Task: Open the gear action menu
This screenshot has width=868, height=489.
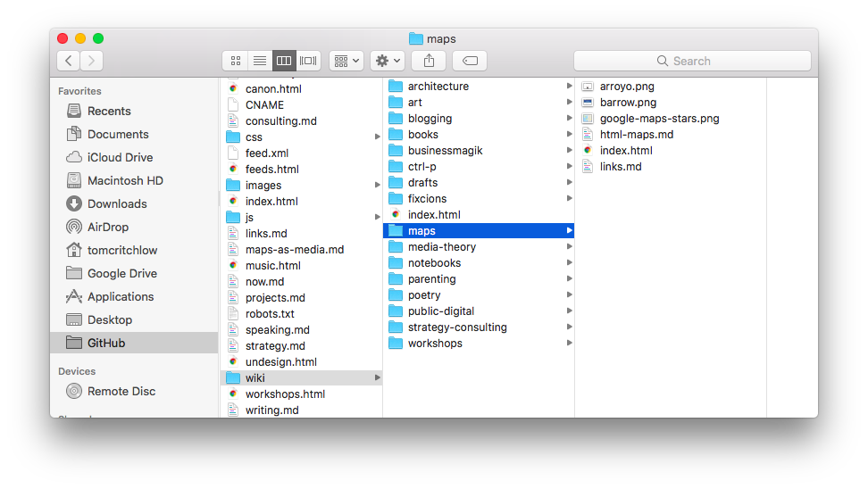Action: [388, 61]
